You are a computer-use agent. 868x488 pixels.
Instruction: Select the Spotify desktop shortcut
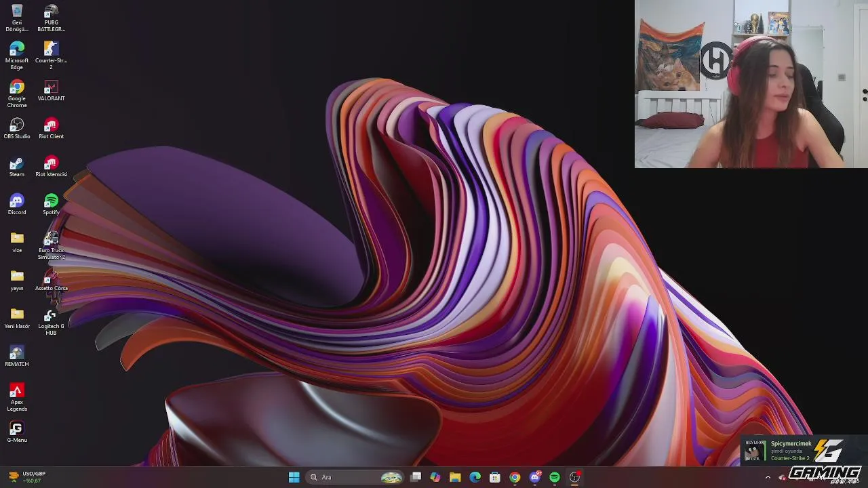pos(51,205)
